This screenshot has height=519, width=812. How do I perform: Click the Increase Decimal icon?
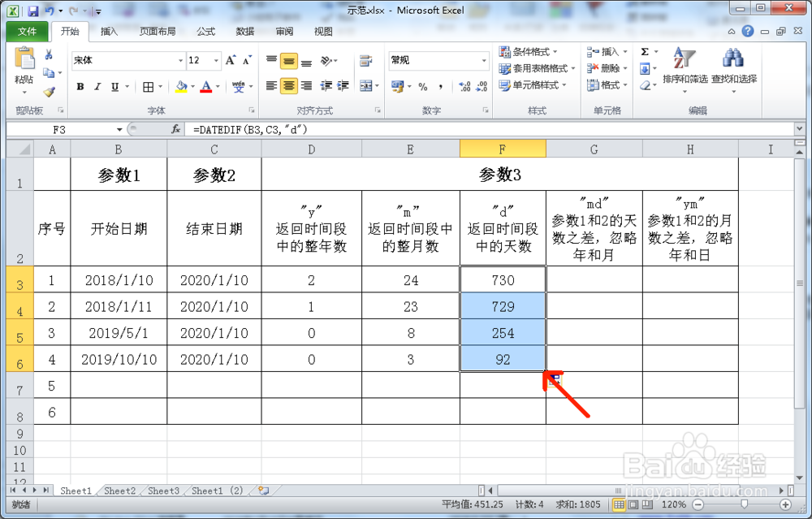[x=464, y=85]
